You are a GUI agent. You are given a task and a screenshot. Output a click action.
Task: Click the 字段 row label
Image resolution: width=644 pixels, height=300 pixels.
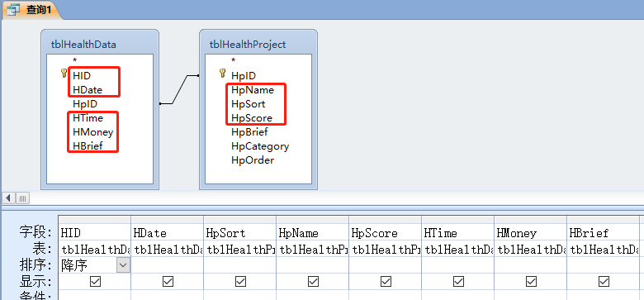[x=35, y=232]
